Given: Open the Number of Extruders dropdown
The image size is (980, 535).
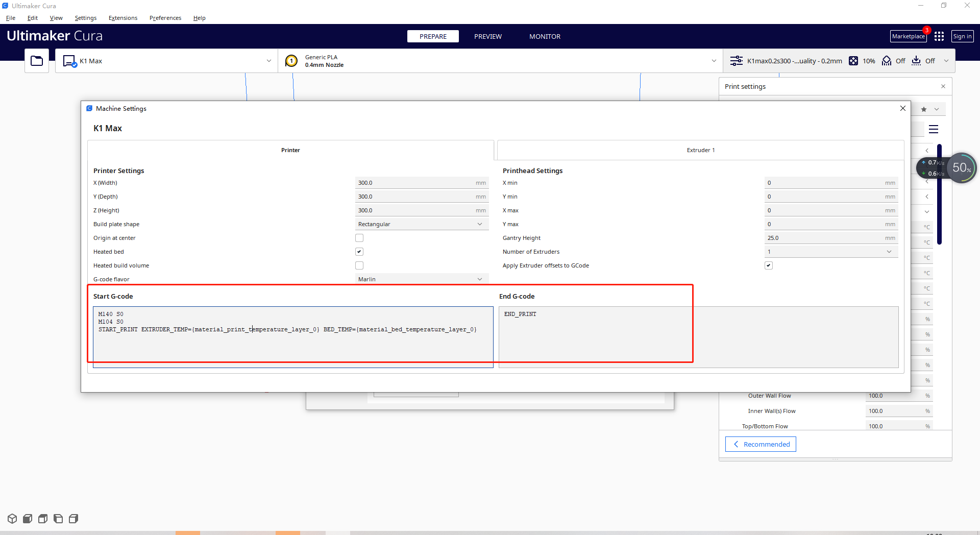Looking at the screenshot, I should pyautogui.click(x=831, y=252).
